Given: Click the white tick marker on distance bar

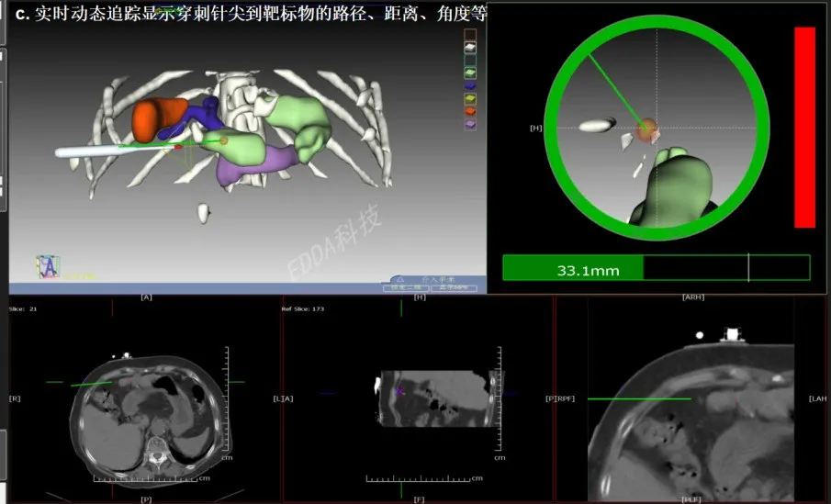Looking at the screenshot, I should pyautogui.click(x=748, y=268).
